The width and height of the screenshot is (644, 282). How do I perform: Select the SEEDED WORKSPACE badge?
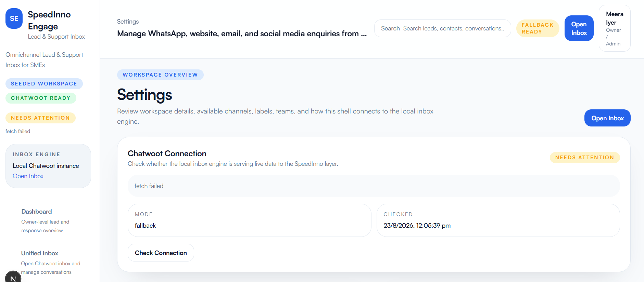pos(44,84)
